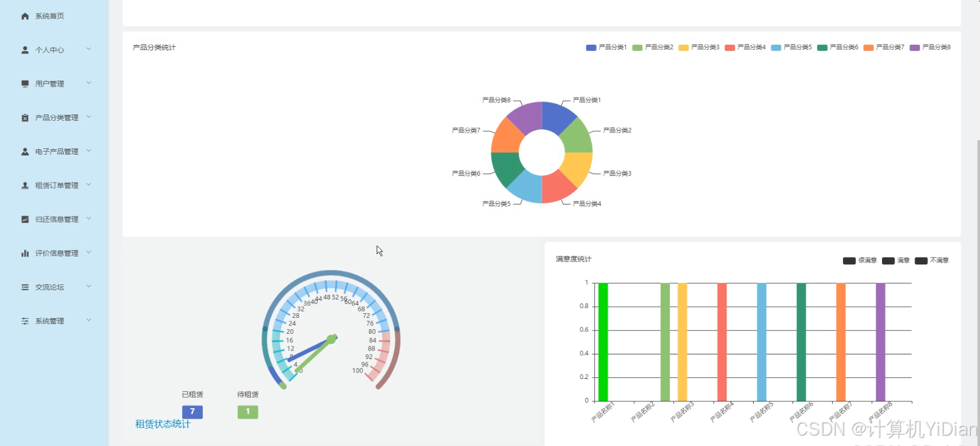Screen dimensions: 980x446
Task: Click the 产品分类统计 chart title
Action: [154, 48]
